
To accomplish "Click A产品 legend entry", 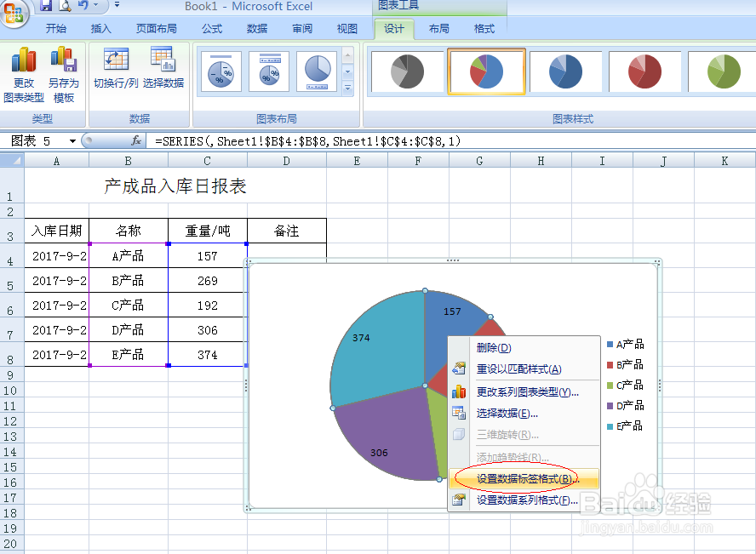I will [626, 344].
